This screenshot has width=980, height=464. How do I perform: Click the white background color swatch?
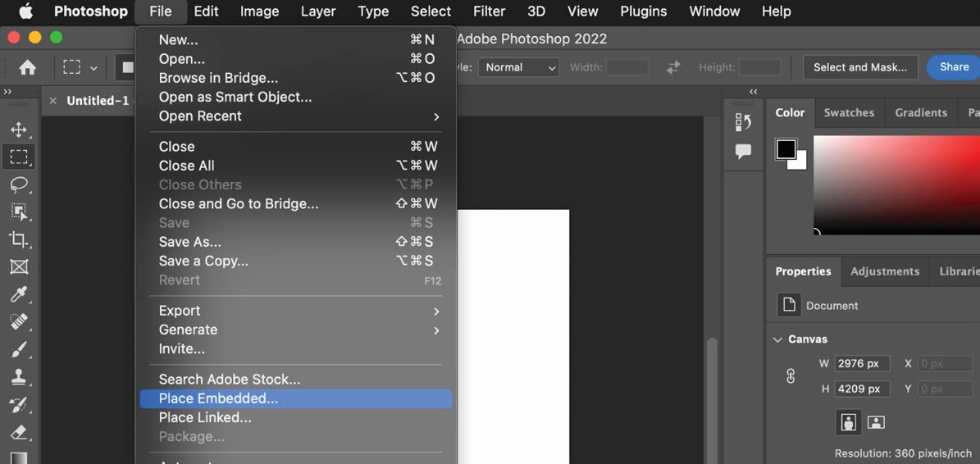[800, 163]
